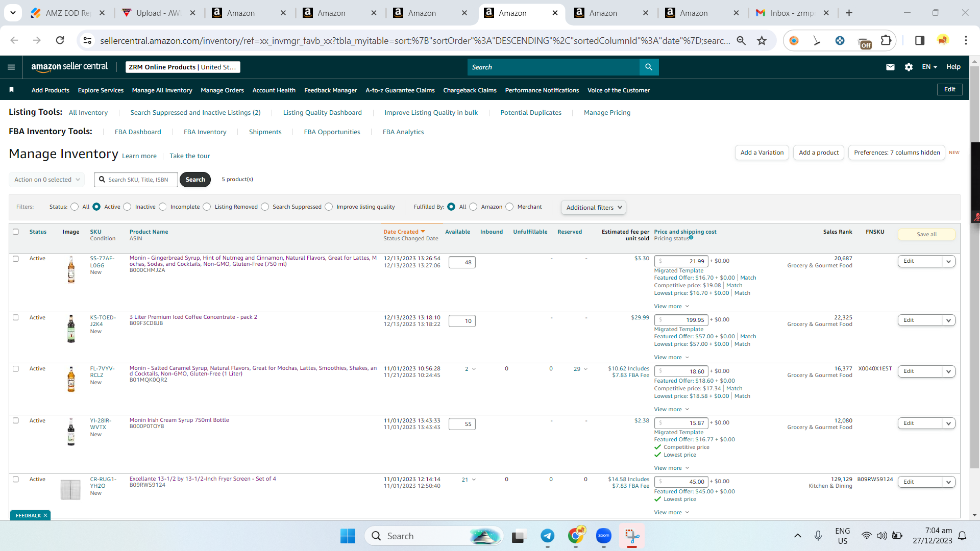Click the magnifier search button in header
The width and height of the screenshot is (980, 551).
coord(649,67)
